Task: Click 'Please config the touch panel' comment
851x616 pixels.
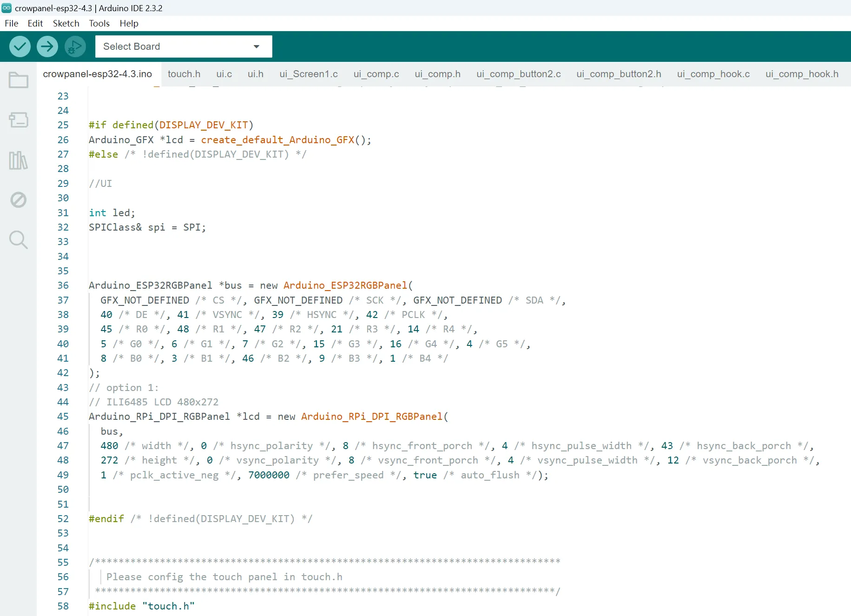Action: tap(224, 577)
